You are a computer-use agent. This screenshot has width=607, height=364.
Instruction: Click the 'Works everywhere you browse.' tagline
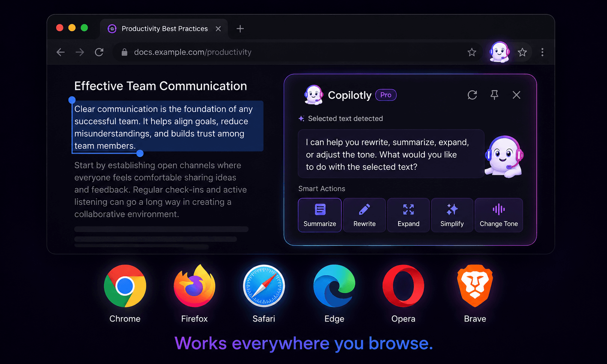click(304, 343)
